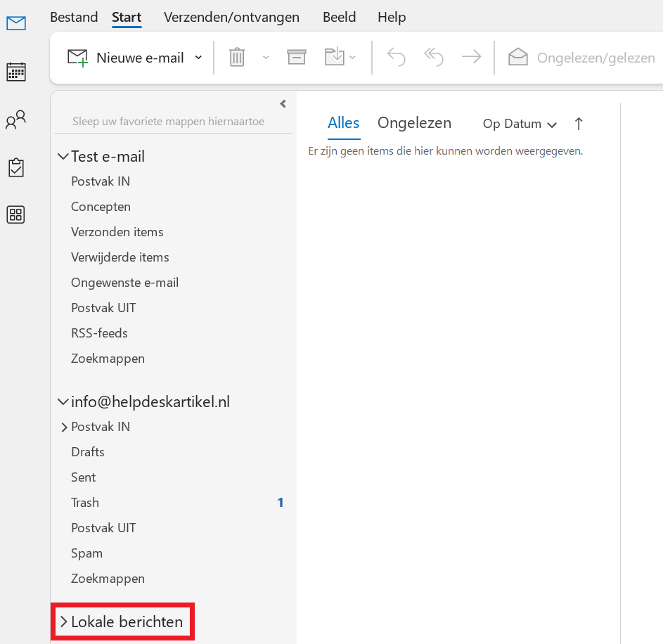
Task: Click the Move to folder icon
Action: tap(335, 58)
